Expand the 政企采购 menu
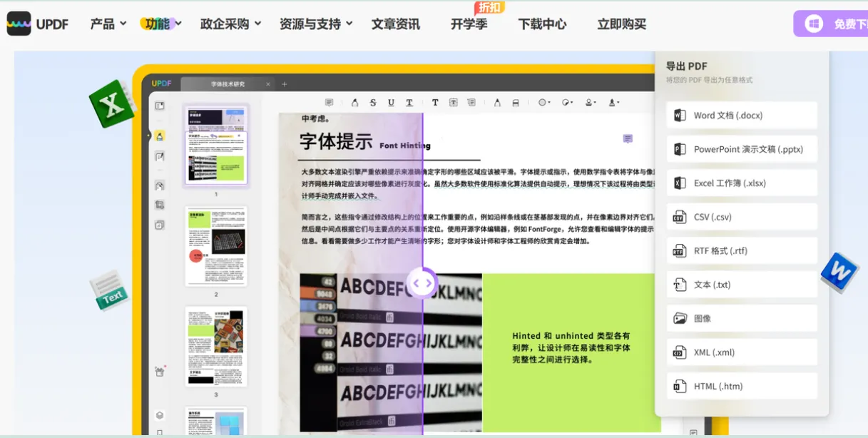 pyautogui.click(x=230, y=24)
